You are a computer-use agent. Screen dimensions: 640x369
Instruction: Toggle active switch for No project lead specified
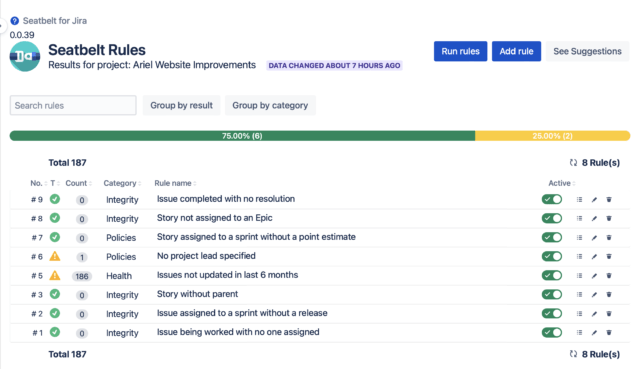click(552, 256)
